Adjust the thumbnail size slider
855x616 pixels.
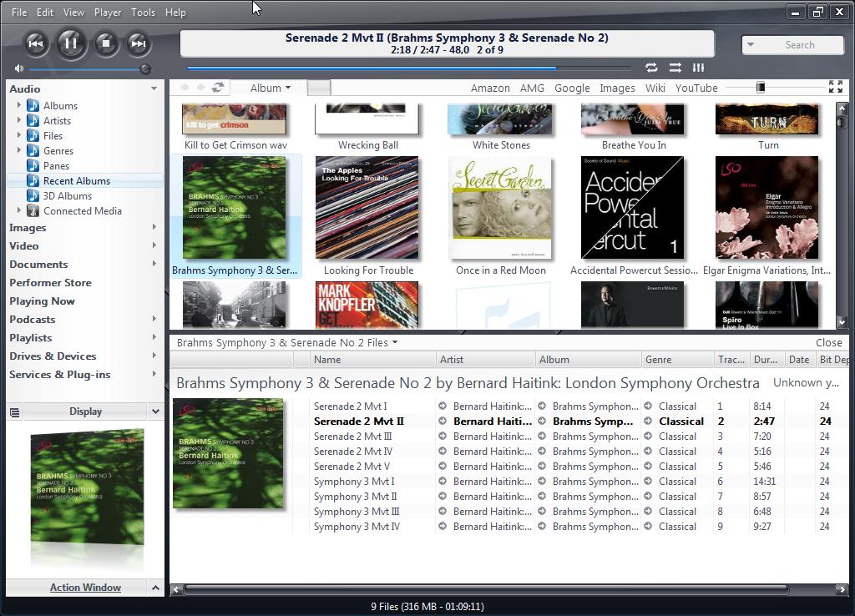[x=760, y=87]
